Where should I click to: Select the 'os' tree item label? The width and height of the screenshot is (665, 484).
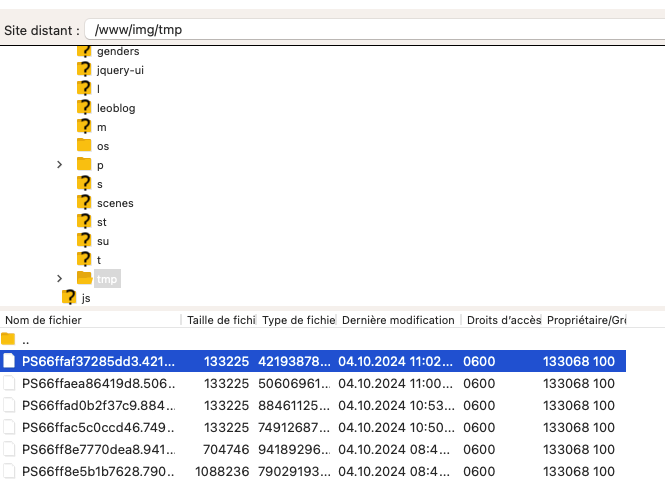point(103,146)
